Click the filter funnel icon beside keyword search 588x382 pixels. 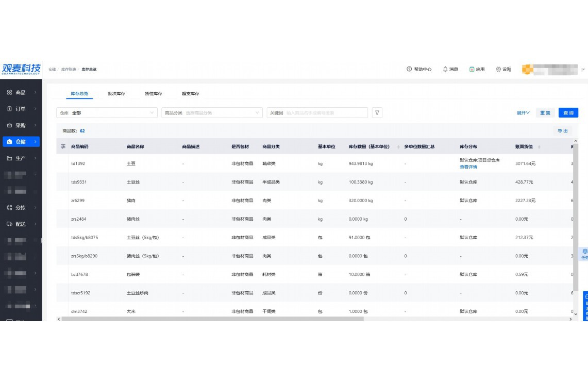click(x=377, y=113)
